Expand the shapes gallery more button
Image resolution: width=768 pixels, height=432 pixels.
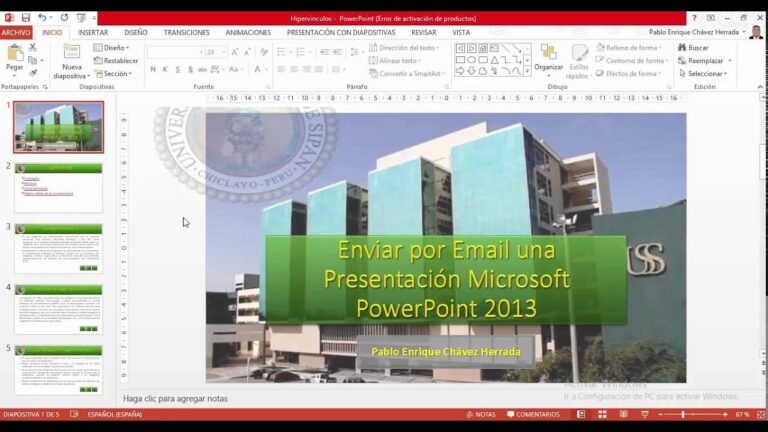point(527,72)
